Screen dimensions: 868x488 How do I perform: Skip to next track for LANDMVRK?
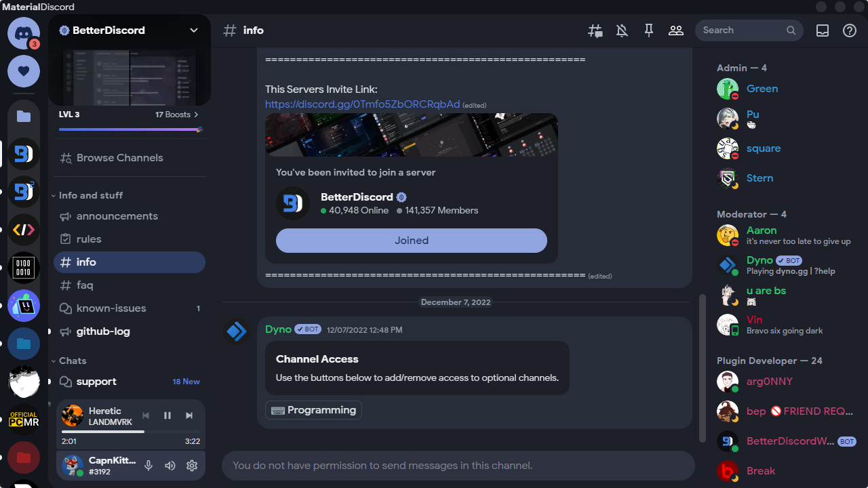click(189, 415)
